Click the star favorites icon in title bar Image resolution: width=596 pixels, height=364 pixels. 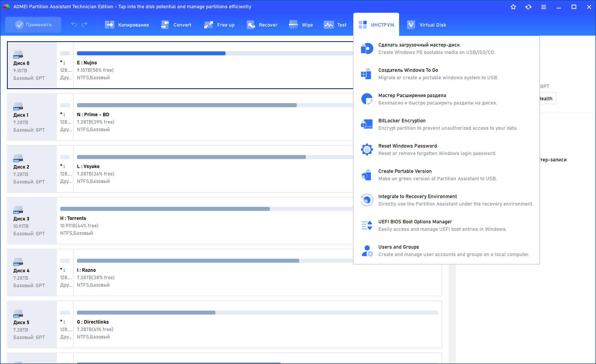click(513, 7)
